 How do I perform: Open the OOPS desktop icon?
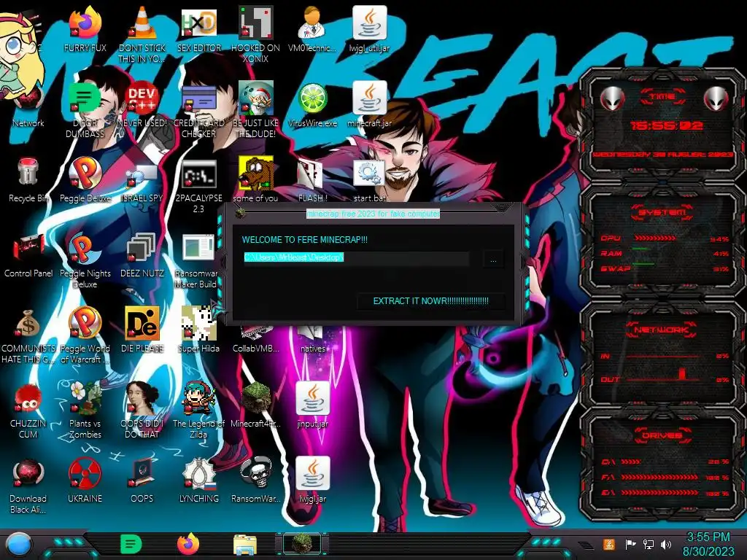coord(142,474)
